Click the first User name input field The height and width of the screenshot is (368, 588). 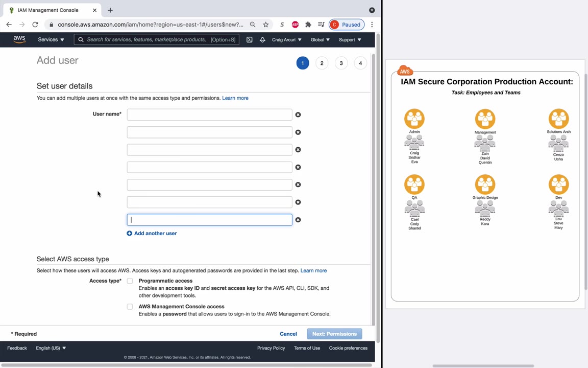(209, 114)
